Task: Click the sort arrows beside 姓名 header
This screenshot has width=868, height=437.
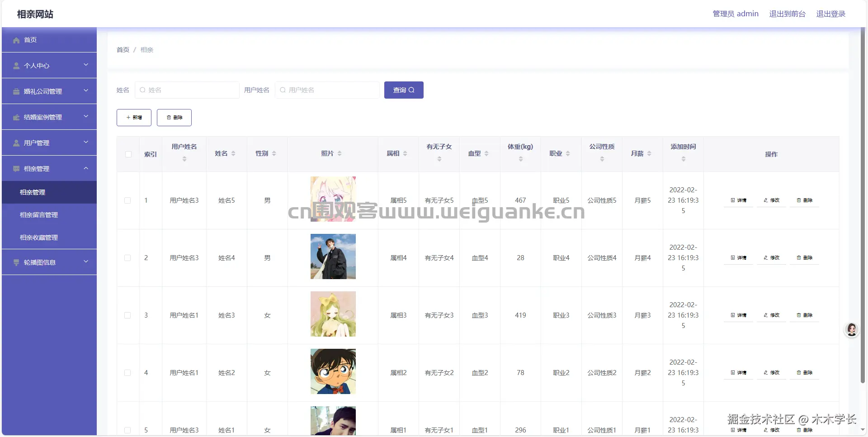Action: [x=233, y=154]
